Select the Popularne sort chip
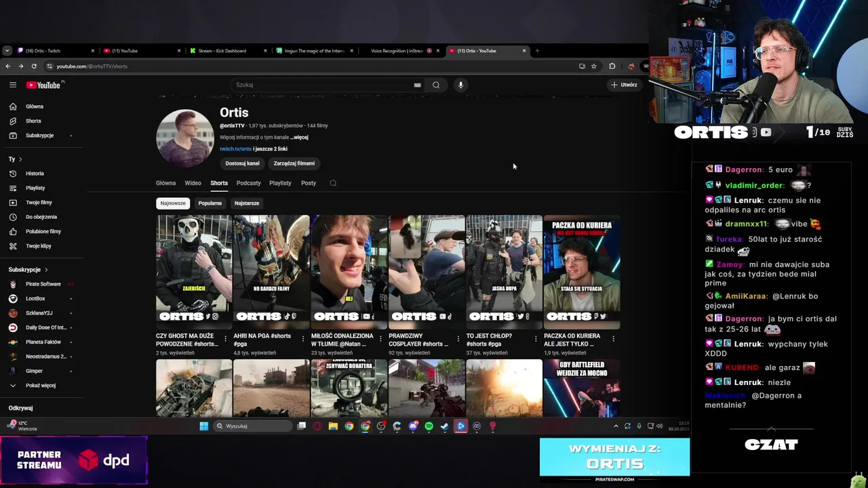 [210, 203]
